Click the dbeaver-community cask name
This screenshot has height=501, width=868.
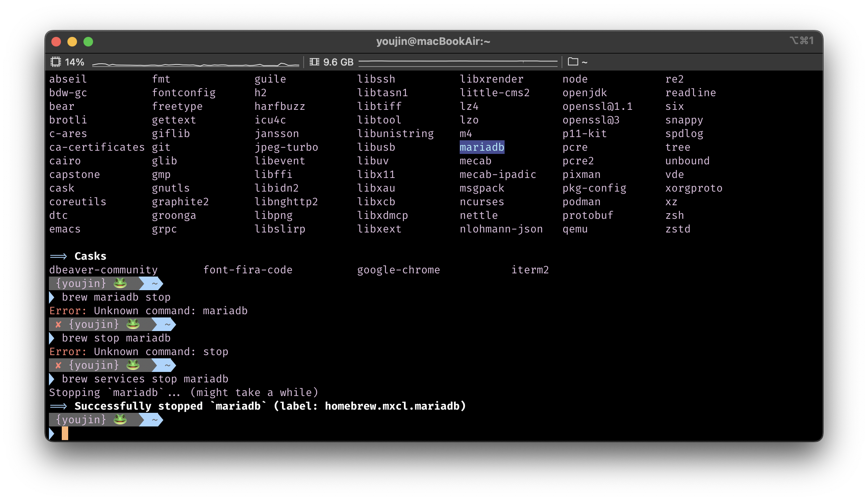point(103,270)
